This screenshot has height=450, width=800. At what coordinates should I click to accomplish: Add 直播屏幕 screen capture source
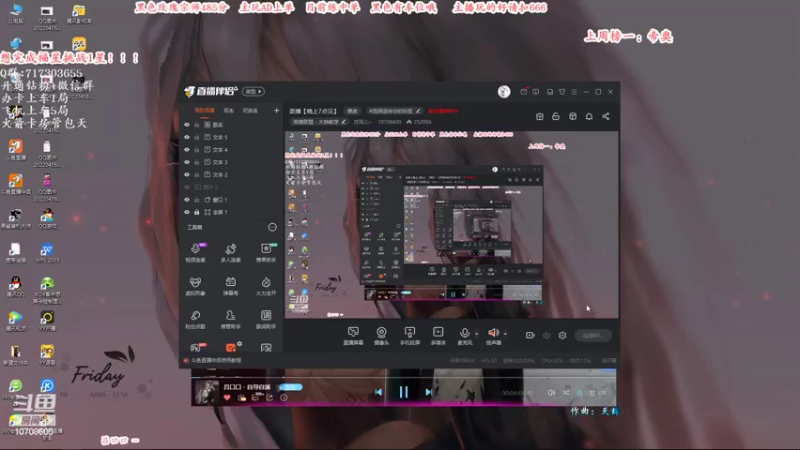click(353, 336)
